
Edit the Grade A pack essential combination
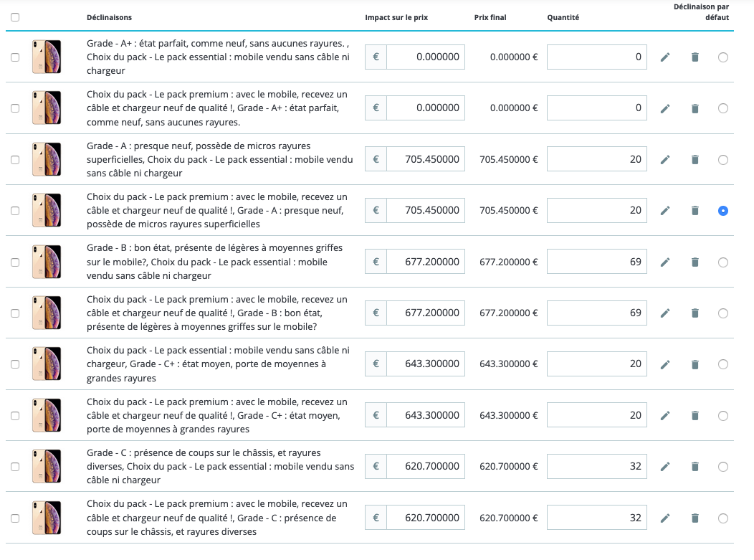point(665,160)
